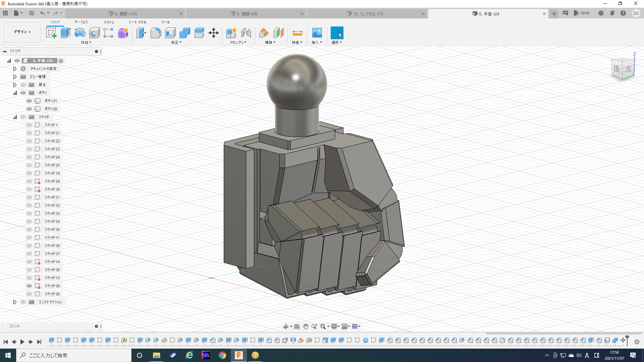Open the orbit tool in navigation bar

pos(286,326)
